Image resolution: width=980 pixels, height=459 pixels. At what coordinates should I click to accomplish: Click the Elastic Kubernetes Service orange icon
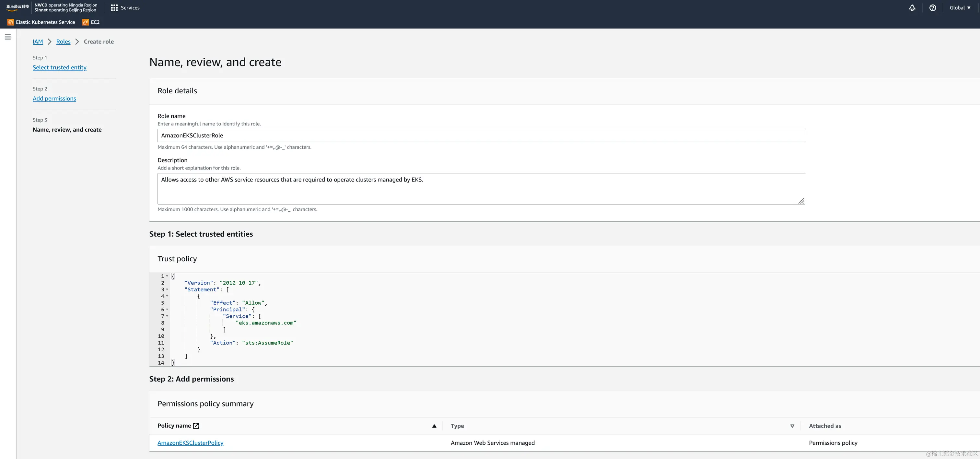(x=11, y=22)
